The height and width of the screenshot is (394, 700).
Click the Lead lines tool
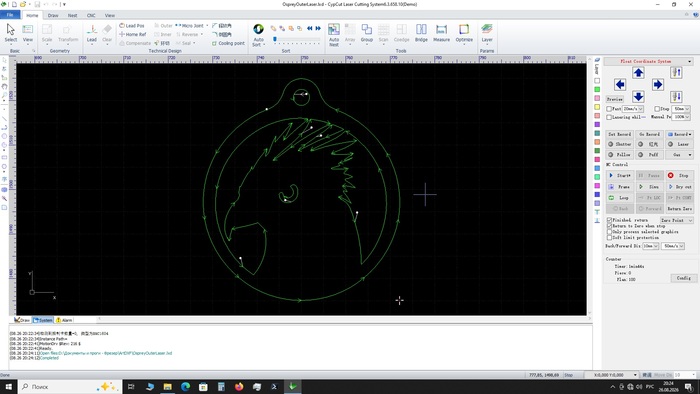pyautogui.click(x=92, y=33)
